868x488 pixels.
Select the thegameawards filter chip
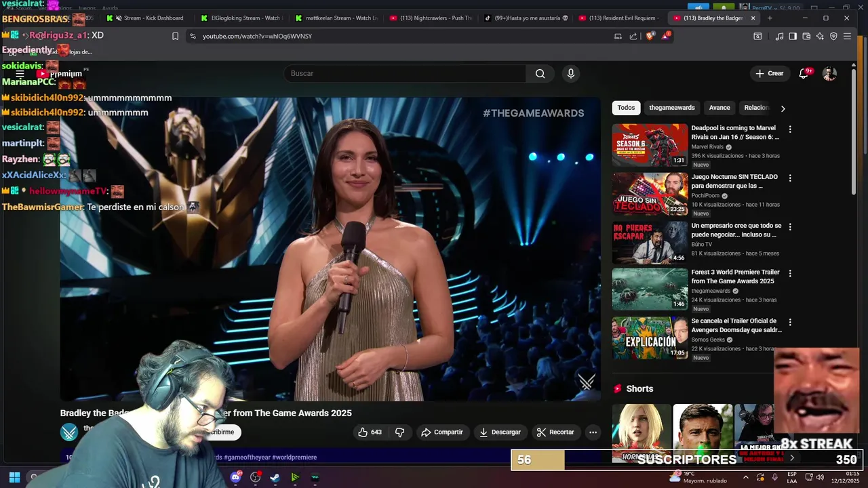[x=671, y=108]
